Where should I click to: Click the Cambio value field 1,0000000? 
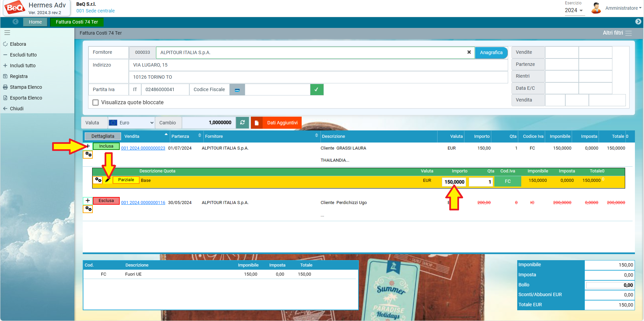[209, 123]
